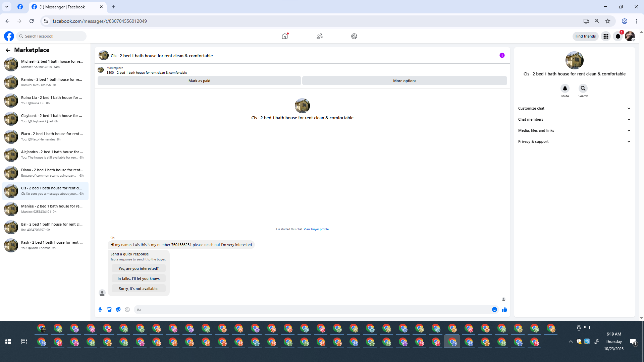Expand Media, files and links section
Image resolution: width=644 pixels, height=362 pixels.
(574, 130)
